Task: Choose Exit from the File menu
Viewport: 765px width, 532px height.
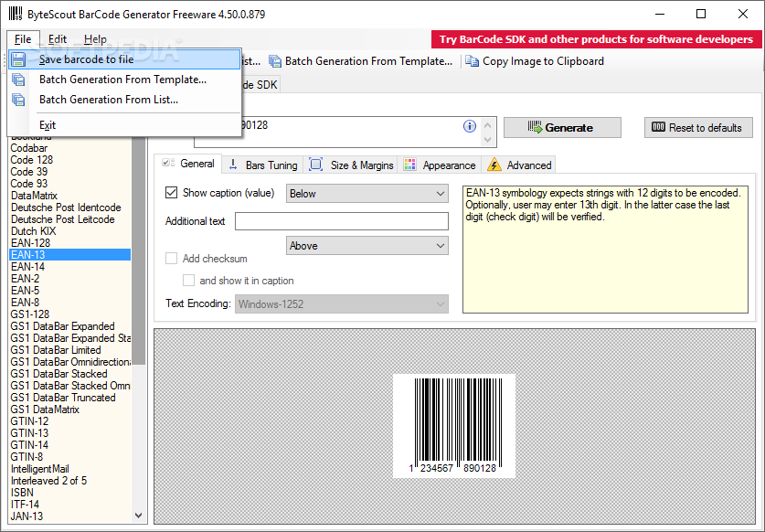Action: tap(124, 125)
